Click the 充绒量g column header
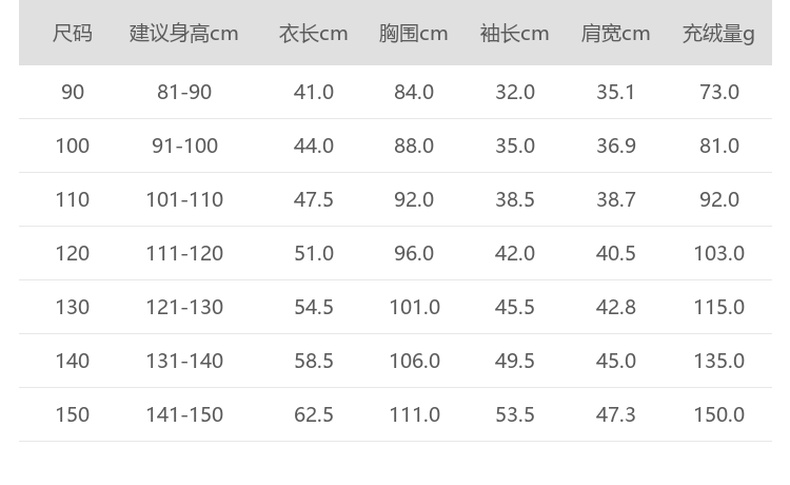This screenshot has height=485, width=790. 718,33
